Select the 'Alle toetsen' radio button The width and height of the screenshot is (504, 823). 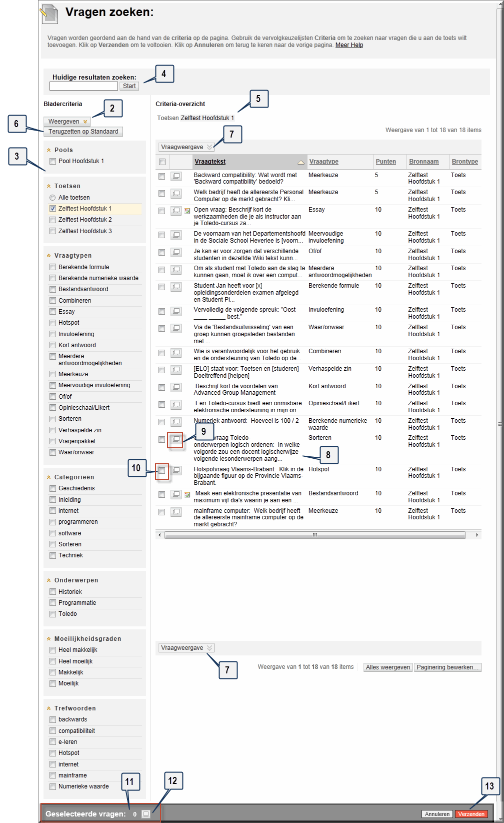[x=52, y=198]
